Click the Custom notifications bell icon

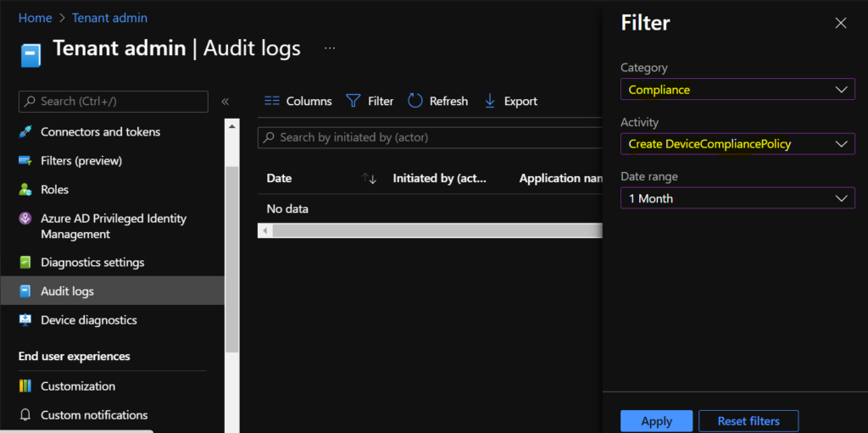tap(25, 414)
